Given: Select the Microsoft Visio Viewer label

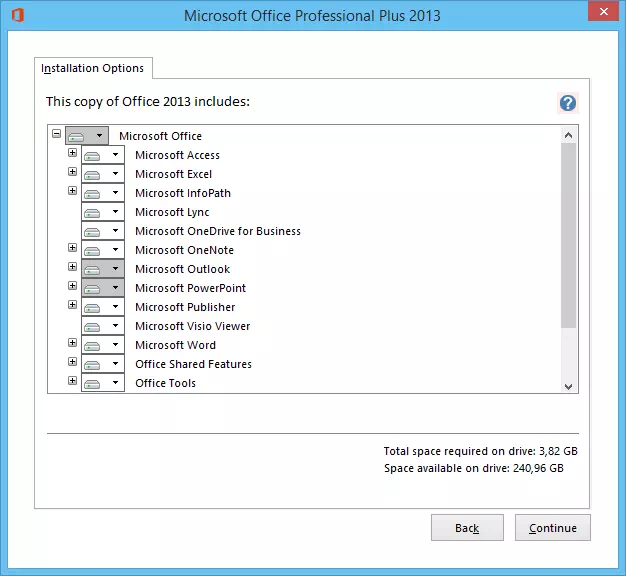Looking at the screenshot, I should pos(192,326).
